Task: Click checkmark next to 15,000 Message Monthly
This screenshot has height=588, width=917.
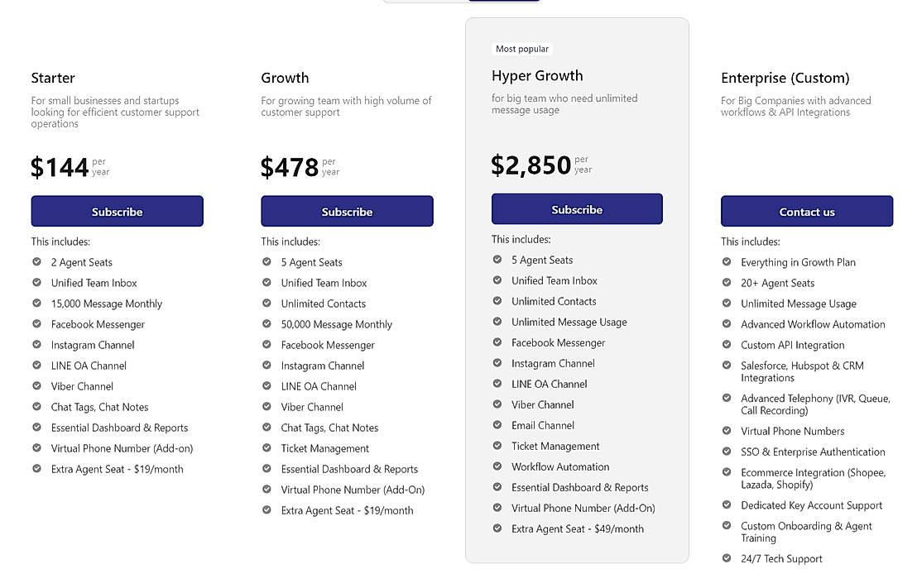Action: [36, 304]
